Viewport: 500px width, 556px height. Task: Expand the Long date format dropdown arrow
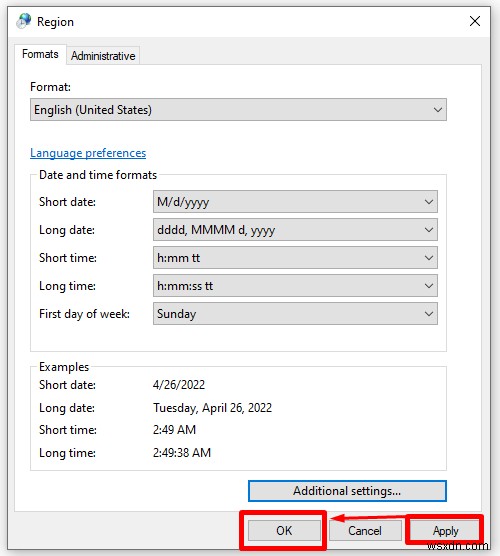(x=429, y=230)
